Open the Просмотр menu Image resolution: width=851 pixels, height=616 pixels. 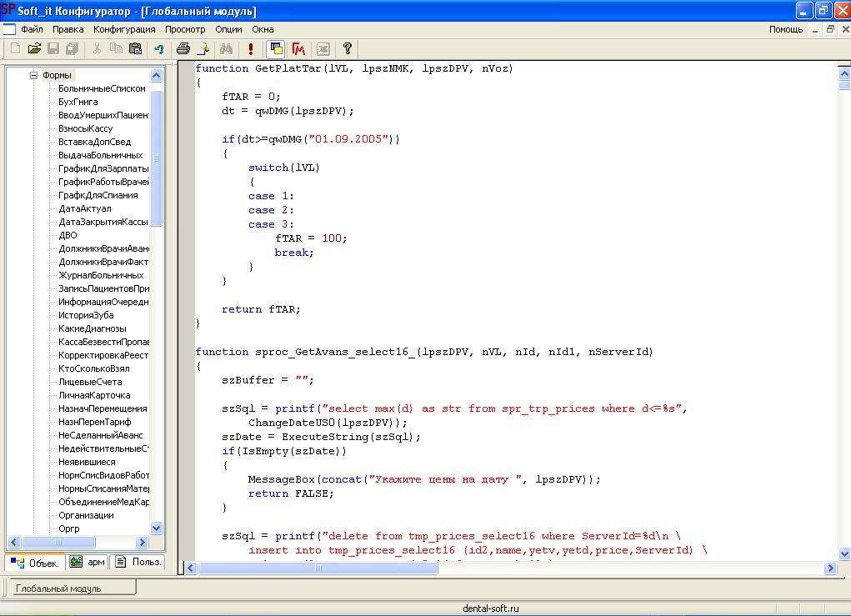[x=185, y=29]
